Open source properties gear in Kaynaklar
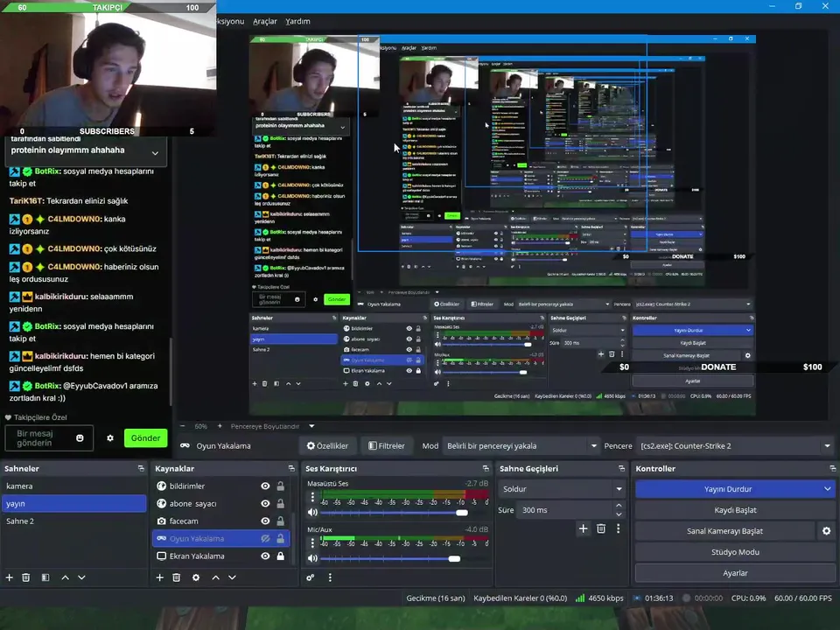840x630 pixels. (x=196, y=577)
